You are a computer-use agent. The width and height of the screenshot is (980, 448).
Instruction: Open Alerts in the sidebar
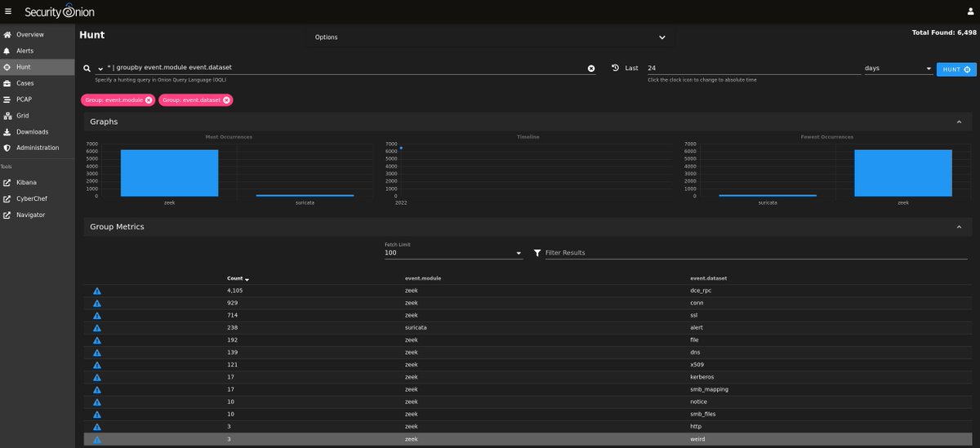[37, 51]
